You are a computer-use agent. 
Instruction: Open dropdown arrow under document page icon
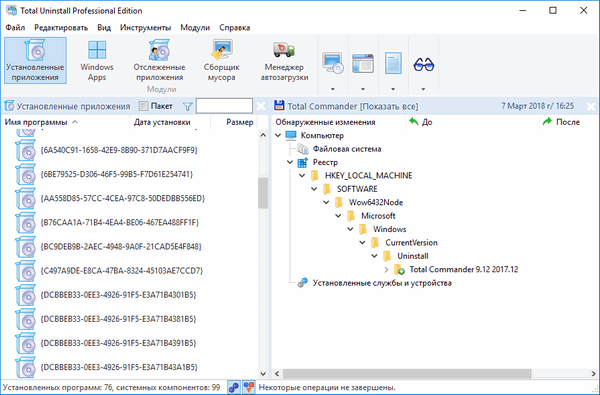pyautogui.click(x=393, y=89)
